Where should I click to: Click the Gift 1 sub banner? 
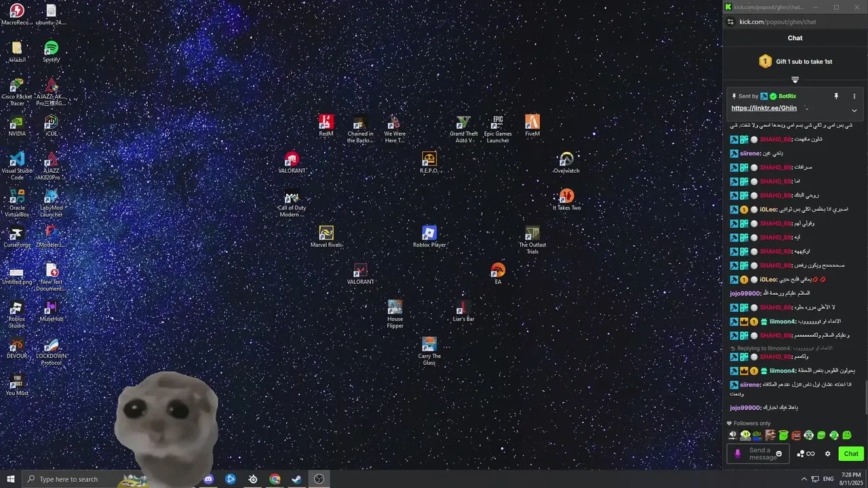click(x=795, y=62)
